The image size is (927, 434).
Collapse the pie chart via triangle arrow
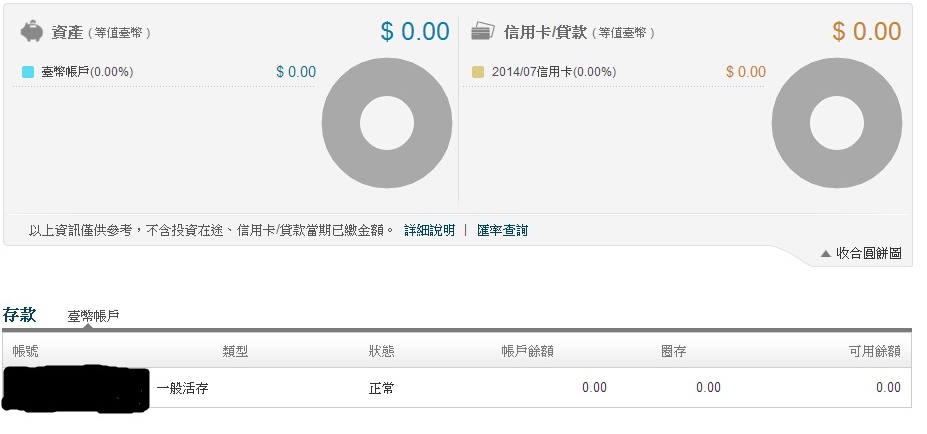(826, 254)
